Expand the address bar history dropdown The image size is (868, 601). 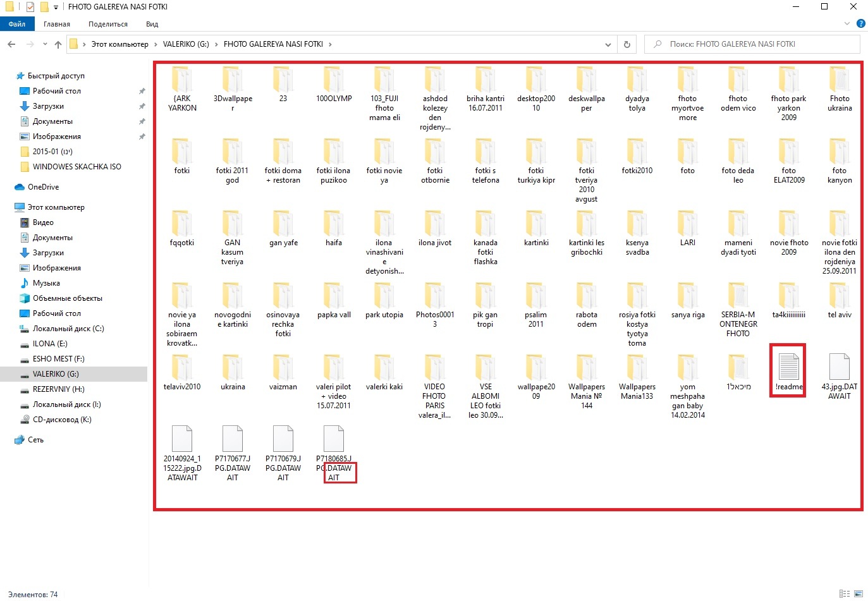[x=608, y=44]
